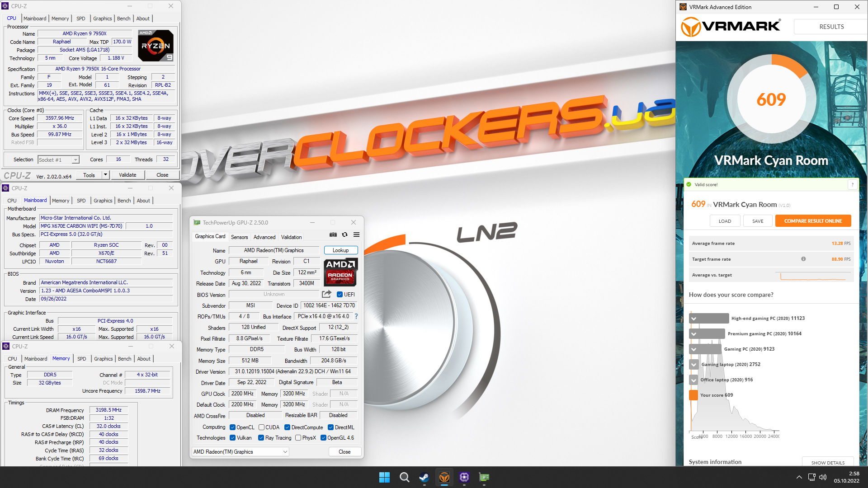
Task: Select Bench tab in top CPU-Z window
Action: [x=123, y=19]
